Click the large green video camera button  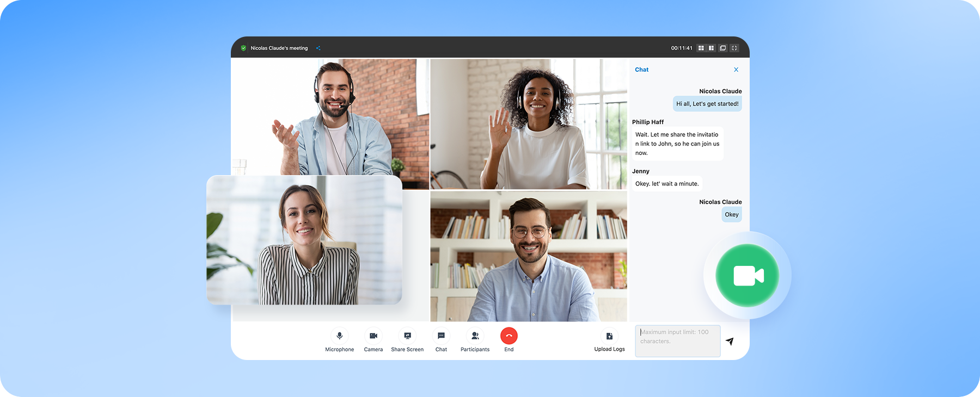(747, 275)
